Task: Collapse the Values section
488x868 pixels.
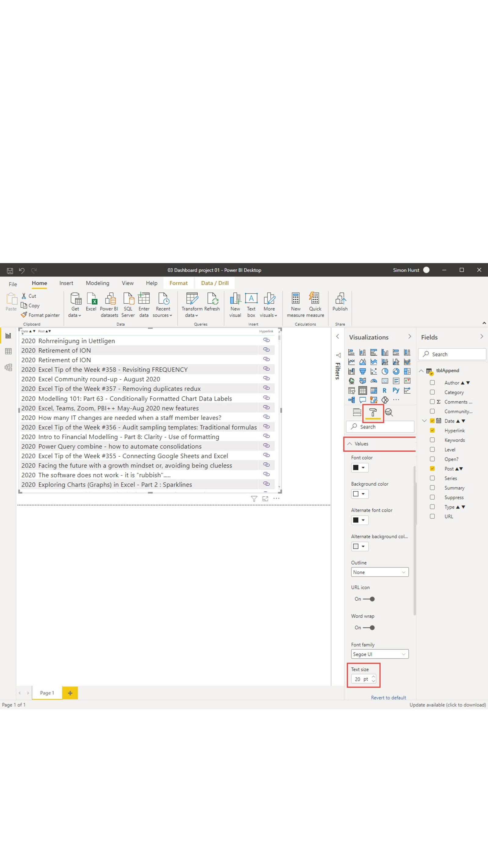Action: click(x=350, y=444)
